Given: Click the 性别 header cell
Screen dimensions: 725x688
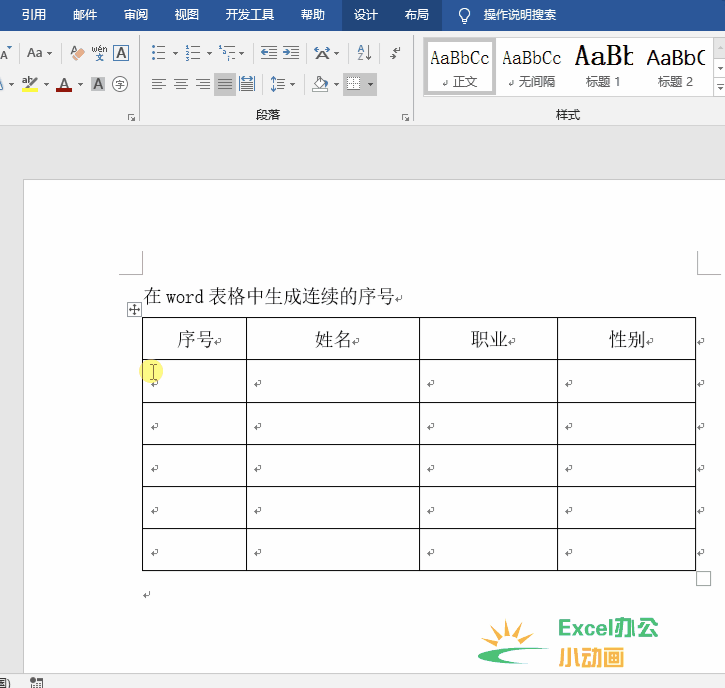Looking at the screenshot, I should pyautogui.click(x=627, y=339).
